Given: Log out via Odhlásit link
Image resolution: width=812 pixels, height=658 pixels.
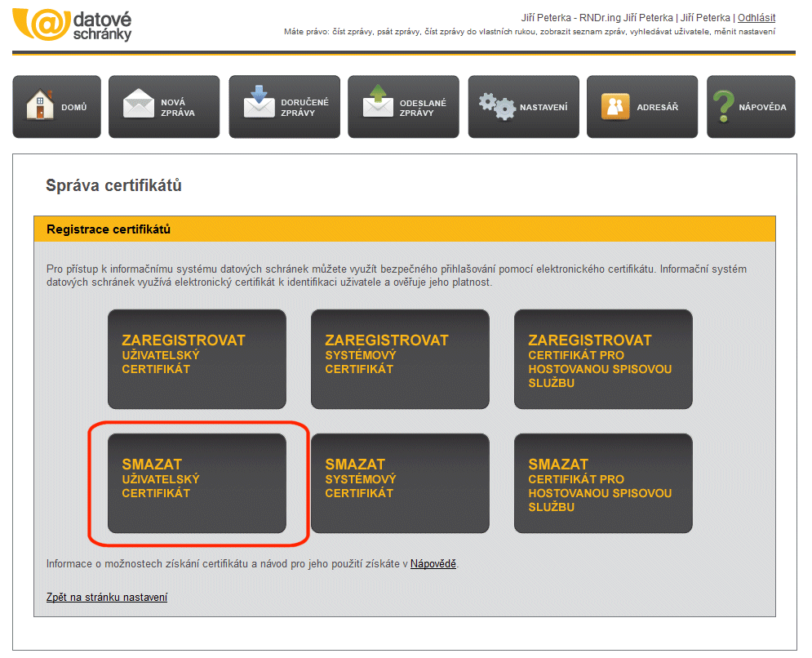Looking at the screenshot, I should [x=756, y=18].
